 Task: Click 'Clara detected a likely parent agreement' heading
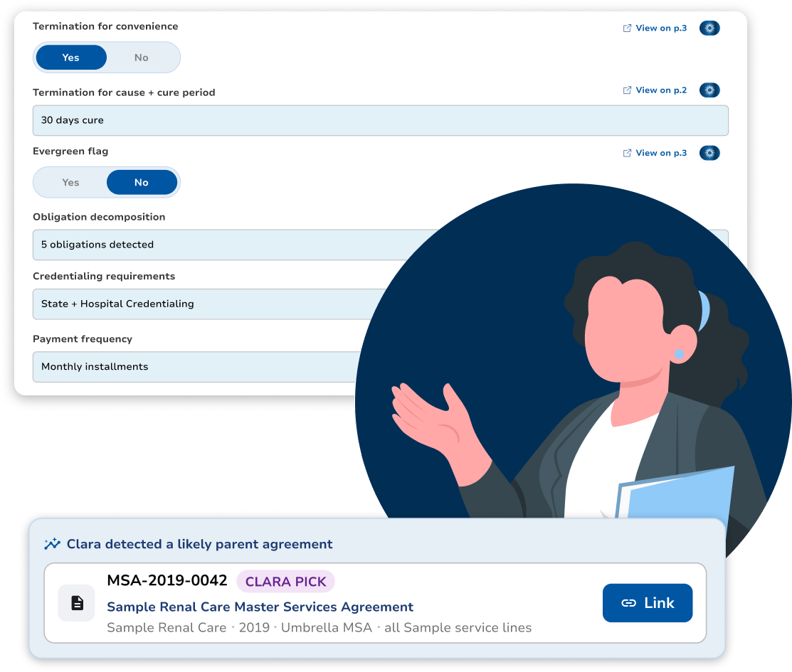tap(199, 544)
